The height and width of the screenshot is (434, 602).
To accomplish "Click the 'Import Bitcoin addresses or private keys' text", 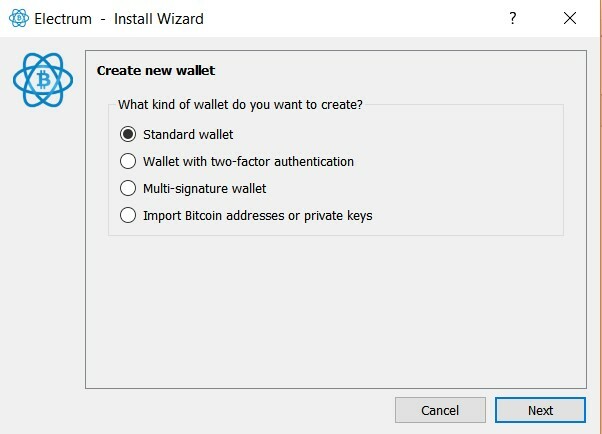I will [x=258, y=215].
